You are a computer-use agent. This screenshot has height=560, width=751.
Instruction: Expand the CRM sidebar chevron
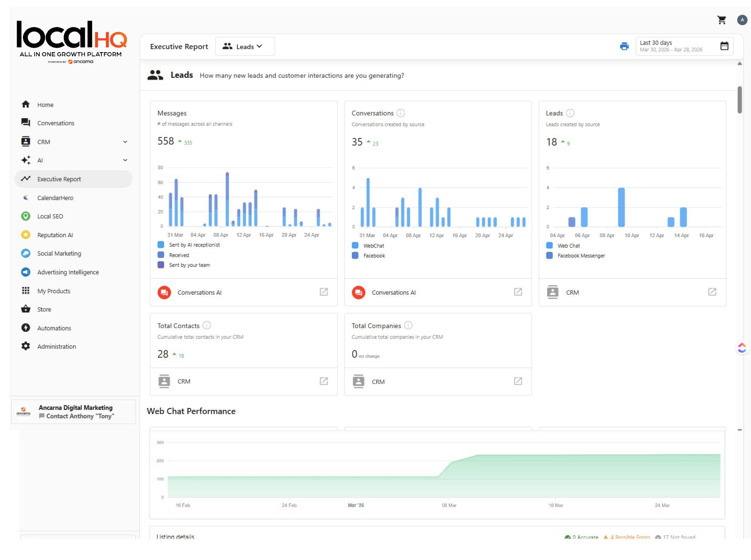pos(125,142)
